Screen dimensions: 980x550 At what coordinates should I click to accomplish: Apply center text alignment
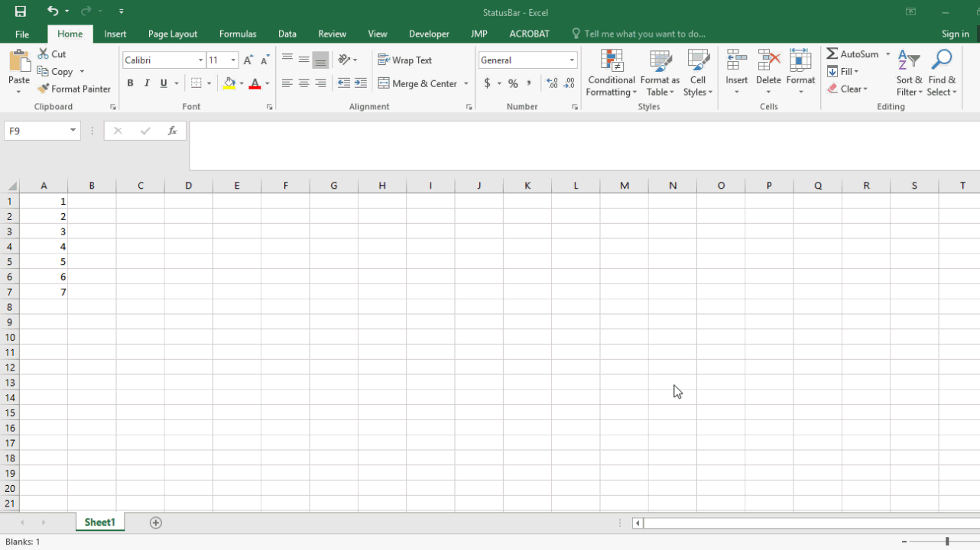(303, 83)
